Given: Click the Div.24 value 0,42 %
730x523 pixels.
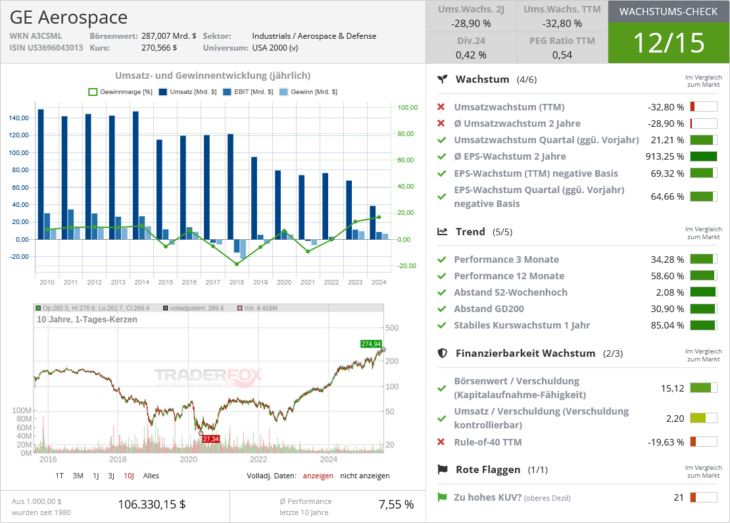Looking at the screenshot, I should 471,55.
